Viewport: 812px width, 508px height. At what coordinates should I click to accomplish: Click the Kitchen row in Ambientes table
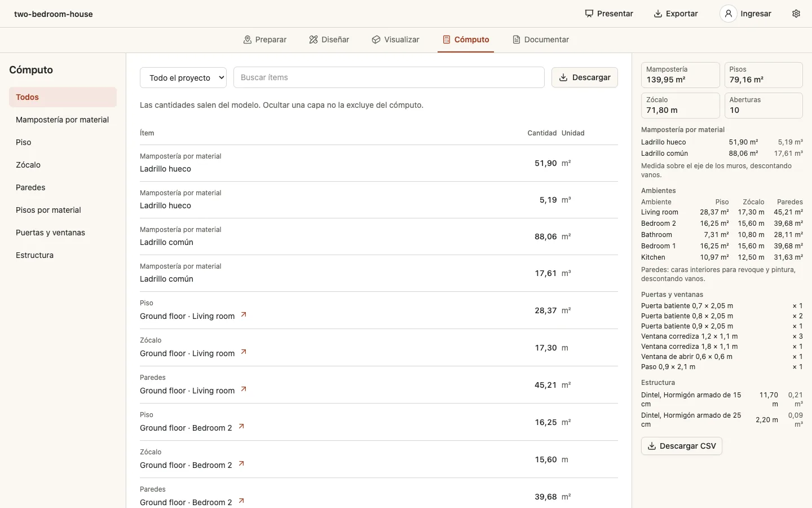pos(722,257)
